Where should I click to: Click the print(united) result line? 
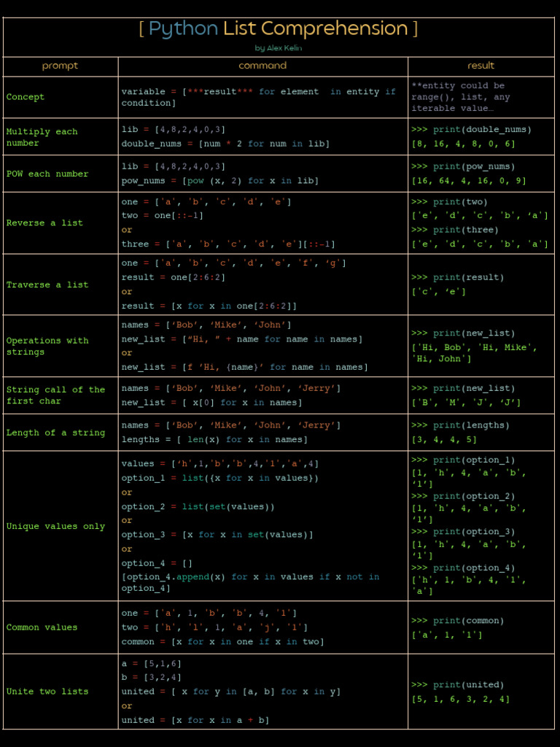pos(457,685)
